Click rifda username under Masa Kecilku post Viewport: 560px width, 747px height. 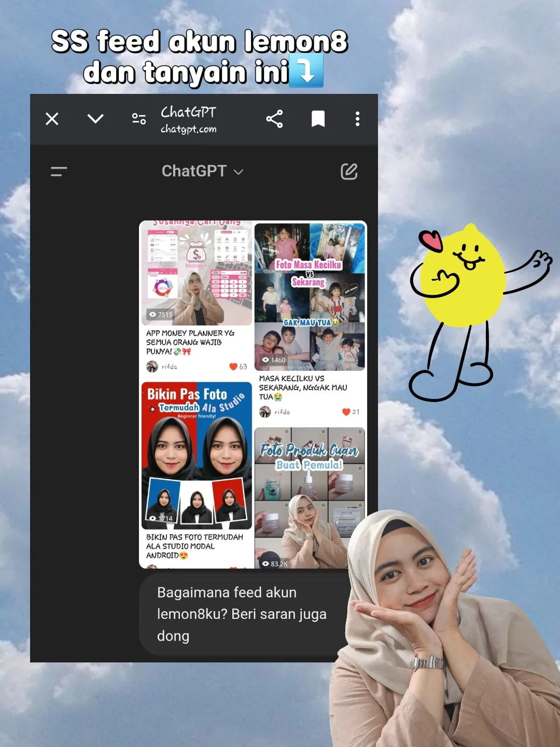click(282, 412)
